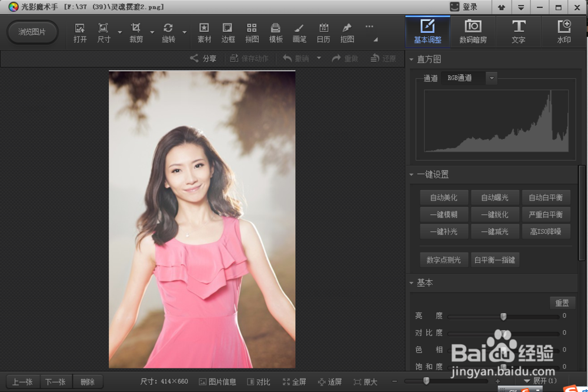Screen dimensions: 588x392
Task: Undo with the 撤销 button
Action: coord(296,58)
